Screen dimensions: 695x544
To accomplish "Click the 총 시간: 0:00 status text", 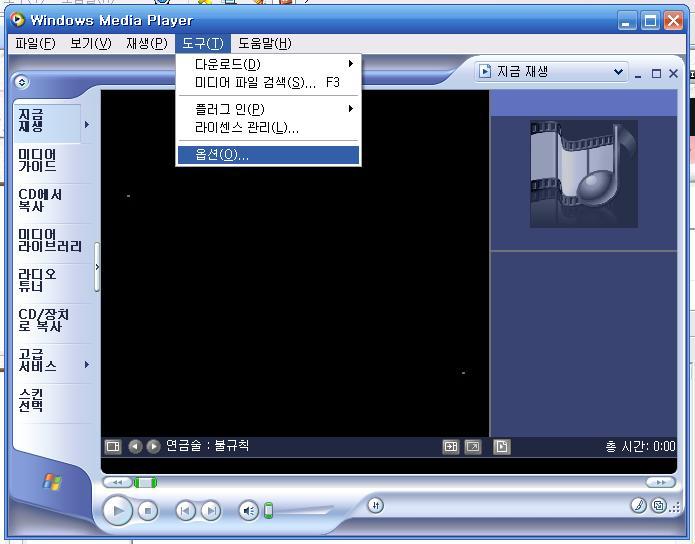I will pyautogui.click(x=640, y=446).
